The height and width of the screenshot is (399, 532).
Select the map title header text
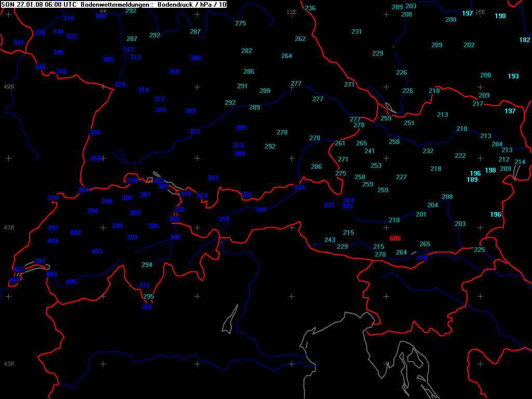114,4
